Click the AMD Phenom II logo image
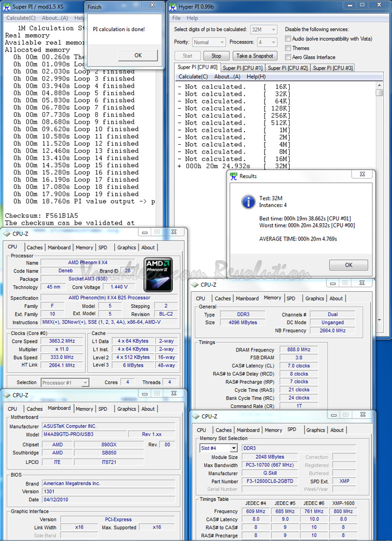This screenshot has width=392, height=541. [x=158, y=275]
